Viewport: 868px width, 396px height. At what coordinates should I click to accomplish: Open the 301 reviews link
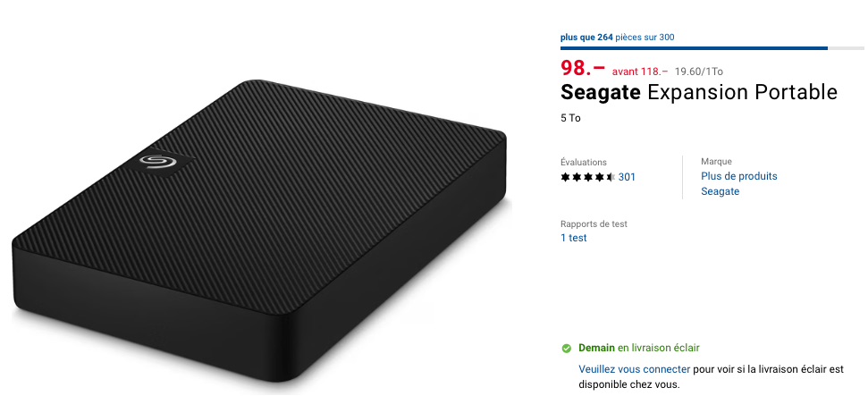[x=627, y=177]
